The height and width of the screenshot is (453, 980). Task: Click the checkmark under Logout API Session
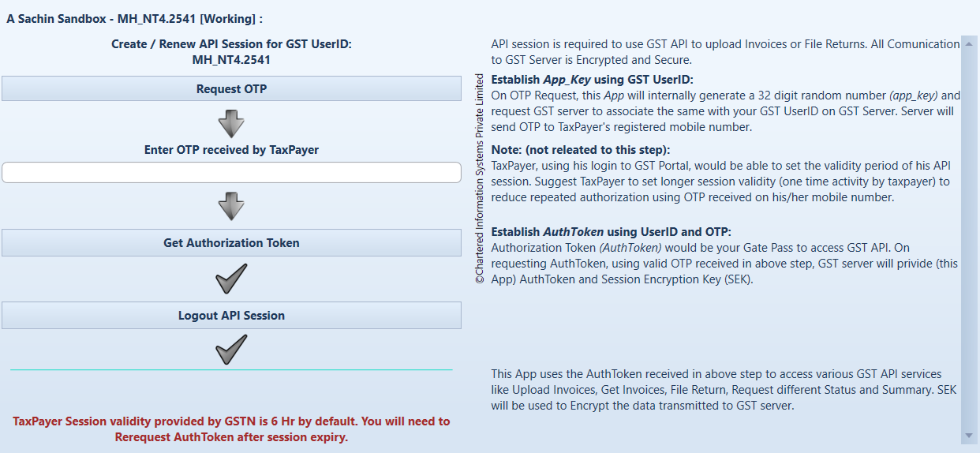231,350
